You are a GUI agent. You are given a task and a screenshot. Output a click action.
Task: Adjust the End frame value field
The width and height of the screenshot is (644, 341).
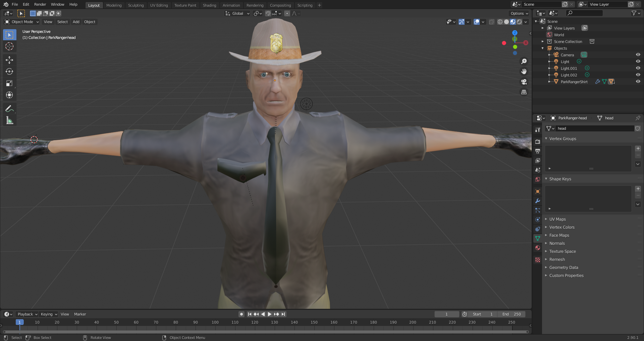point(512,314)
